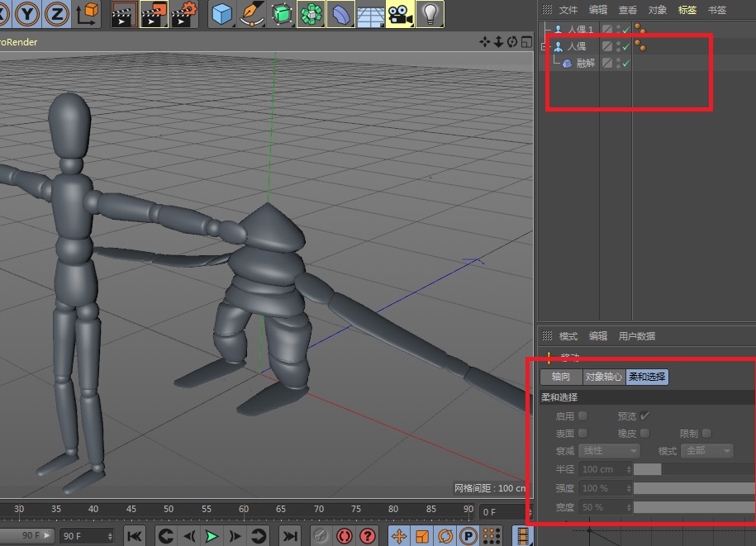This screenshot has width=756, height=546.
Task: Select the 人偶 figure object
Action: pyautogui.click(x=576, y=46)
